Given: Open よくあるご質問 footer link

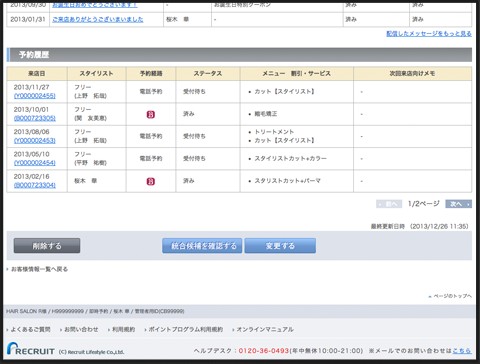Looking at the screenshot, I should [x=30, y=329].
